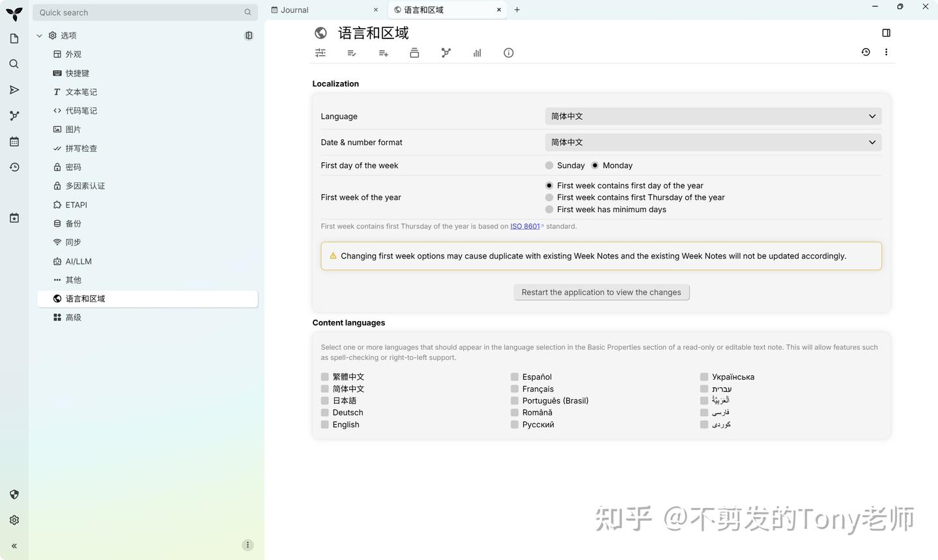Collapse the 选项 tree in sidebar
This screenshot has height=560, width=938.
39,35
